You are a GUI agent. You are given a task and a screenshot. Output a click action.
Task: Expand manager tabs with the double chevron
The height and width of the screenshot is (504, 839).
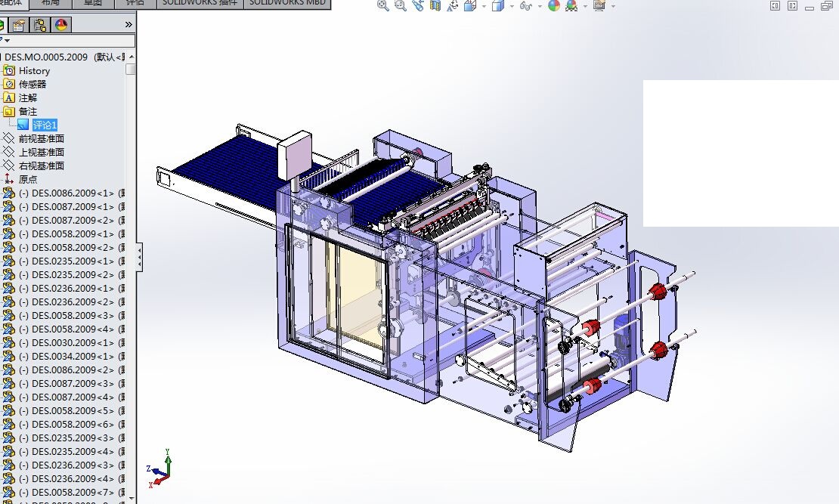128,25
